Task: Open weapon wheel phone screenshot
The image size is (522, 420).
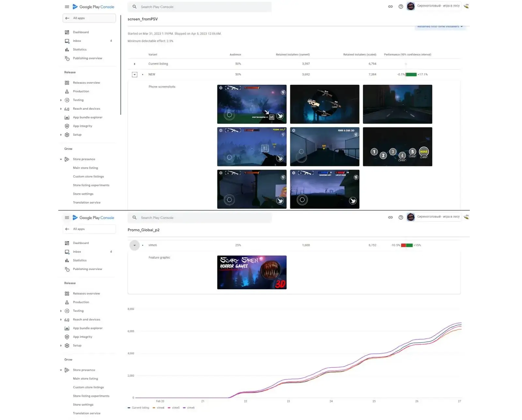Action: click(325, 104)
